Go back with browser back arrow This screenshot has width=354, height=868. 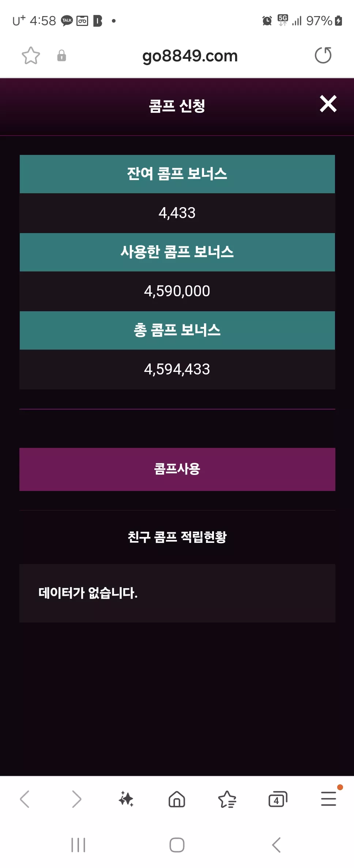coord(25,799)
